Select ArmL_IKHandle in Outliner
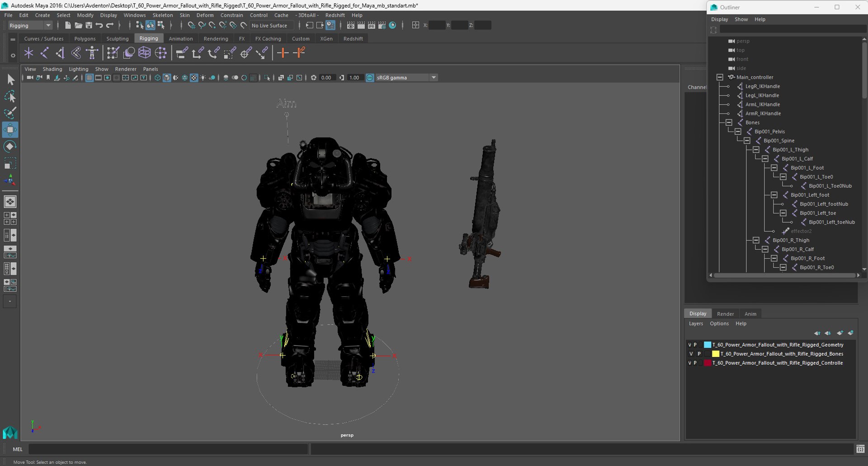This screenshot has height=466, width=868. pyautogui.click(x=762, y=105)
